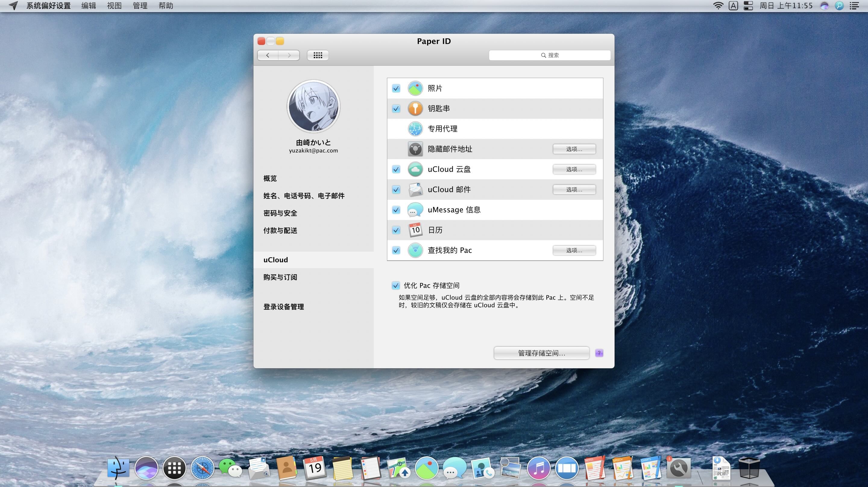The width and height of the screenshot is (868, 487).
Task: Click the 照片 (Photos) service icon
Action: (x=415, y=88)
